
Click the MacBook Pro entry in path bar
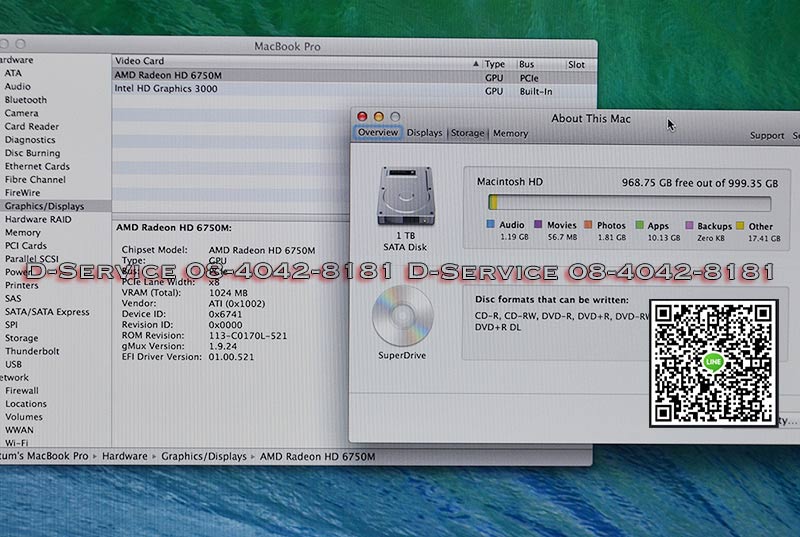[x=44, y=456]
